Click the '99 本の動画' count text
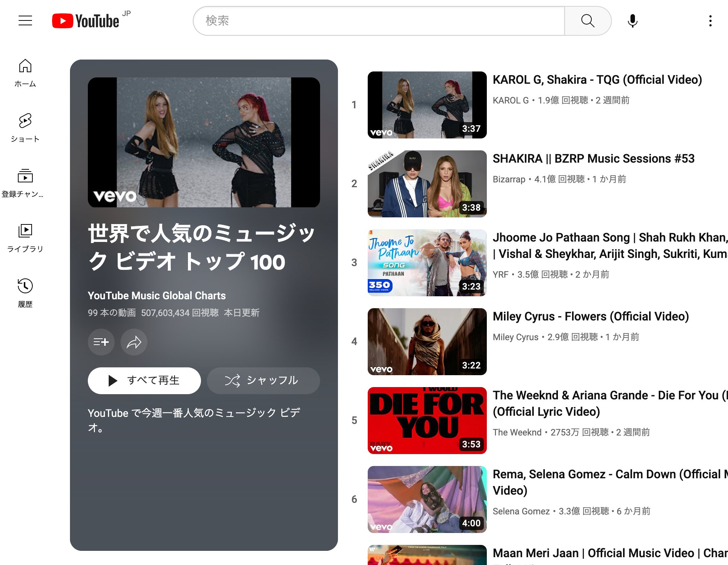 [112, 313]
